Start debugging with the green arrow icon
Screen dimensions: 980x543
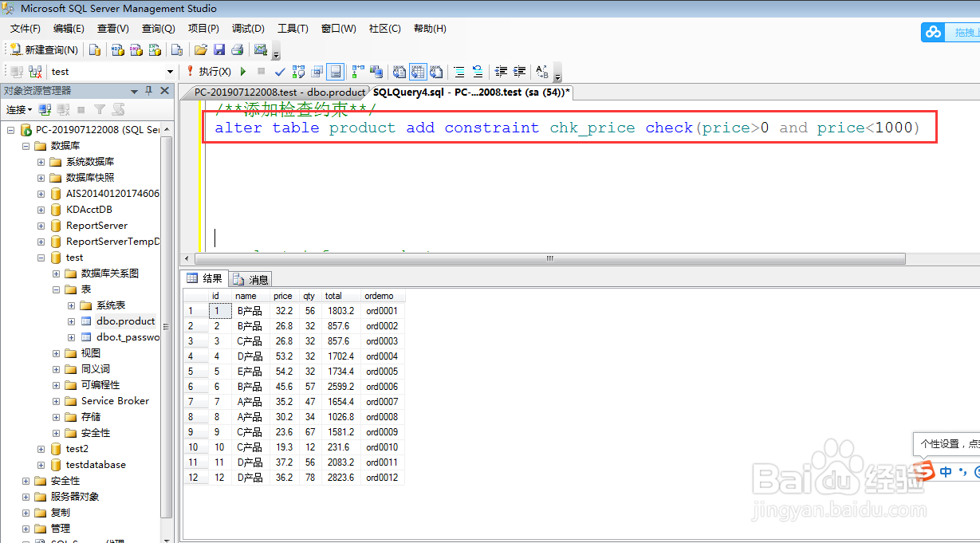point(242,72)
